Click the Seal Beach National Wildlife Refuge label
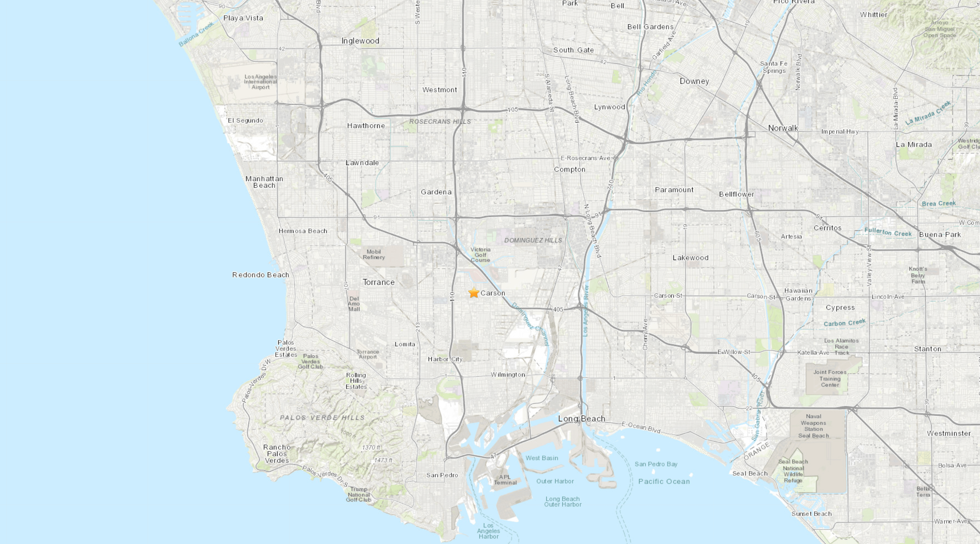Screen dimensions: 980x544 (x=793, y=471)
